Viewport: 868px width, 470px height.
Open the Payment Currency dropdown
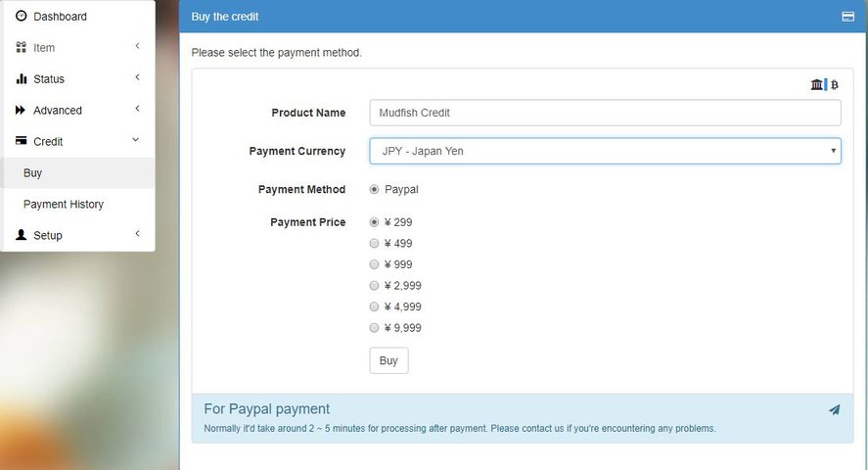(605, 151)
